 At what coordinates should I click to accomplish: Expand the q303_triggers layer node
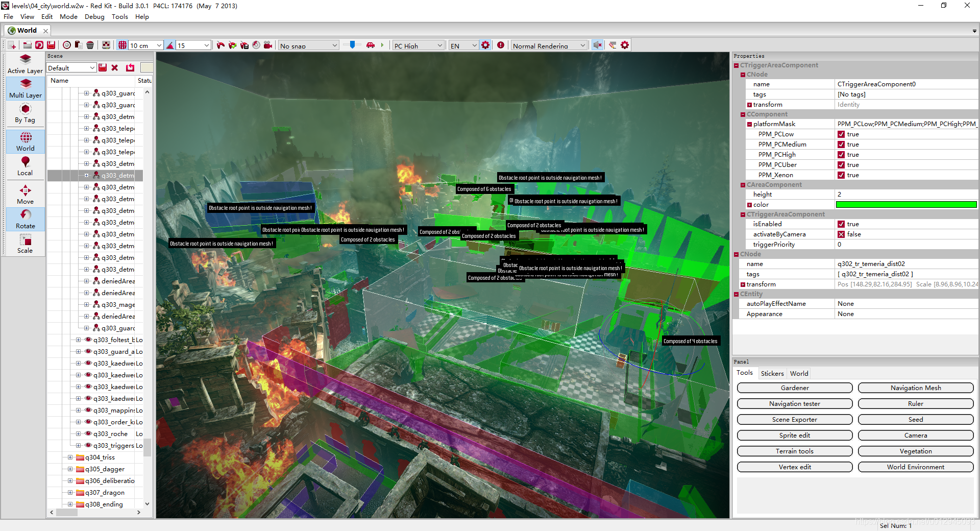tap(78, 446)
